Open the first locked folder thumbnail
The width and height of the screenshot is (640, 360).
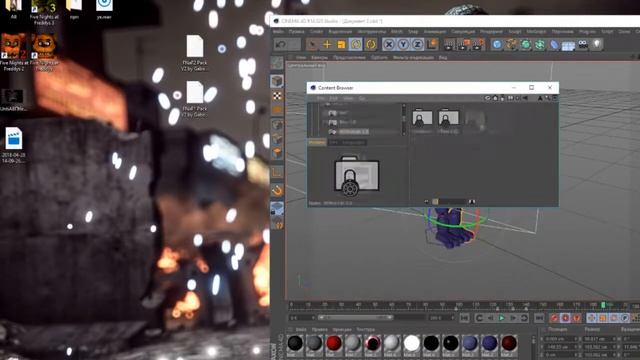point(422,119)
